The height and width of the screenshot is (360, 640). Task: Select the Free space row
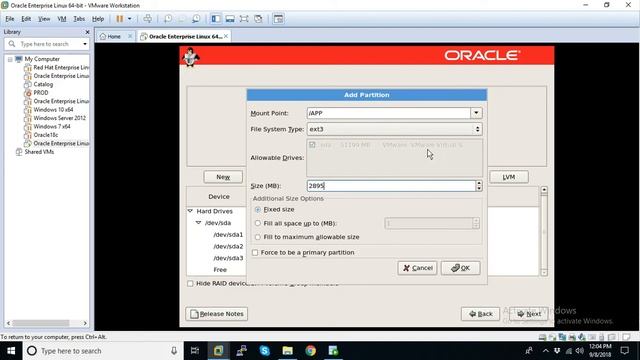point(220,270)
